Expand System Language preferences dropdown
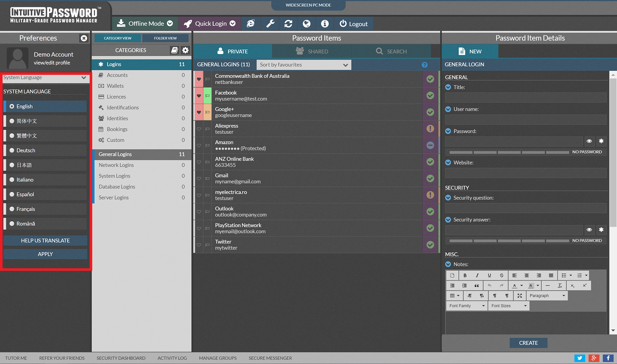The image size is (617, 364). (x=45, y=77)
